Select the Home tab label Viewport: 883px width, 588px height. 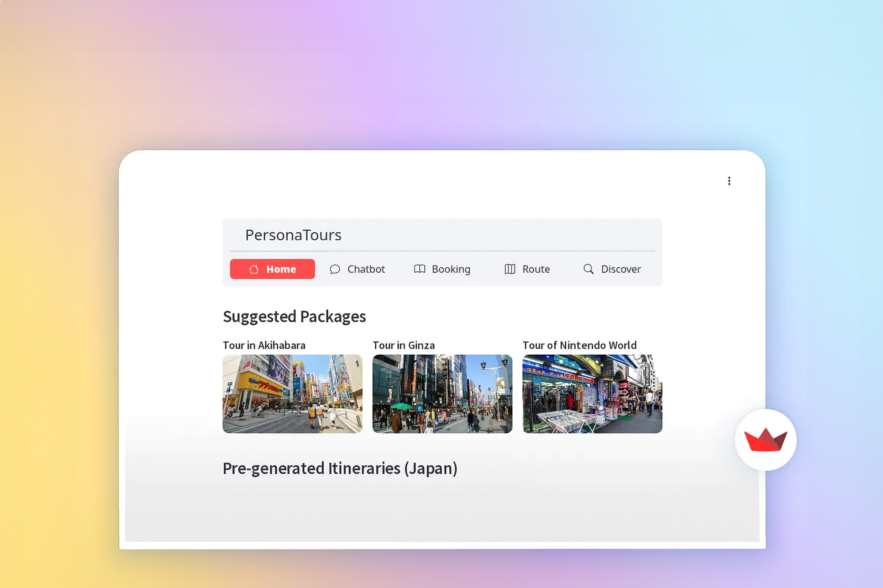(x=281, y=269)
